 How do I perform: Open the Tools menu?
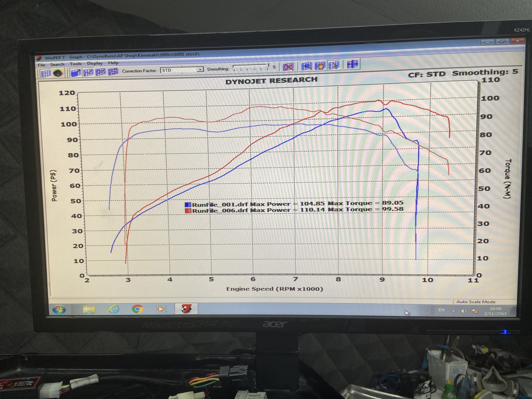point(76,64)
